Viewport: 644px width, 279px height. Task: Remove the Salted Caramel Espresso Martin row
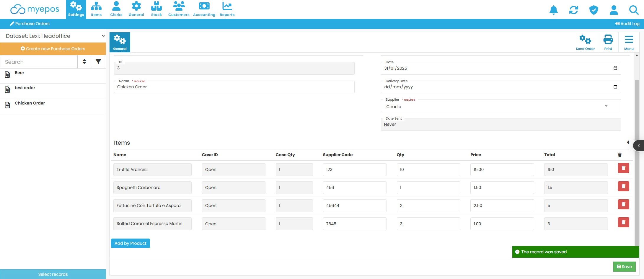[x=623, y=222]
